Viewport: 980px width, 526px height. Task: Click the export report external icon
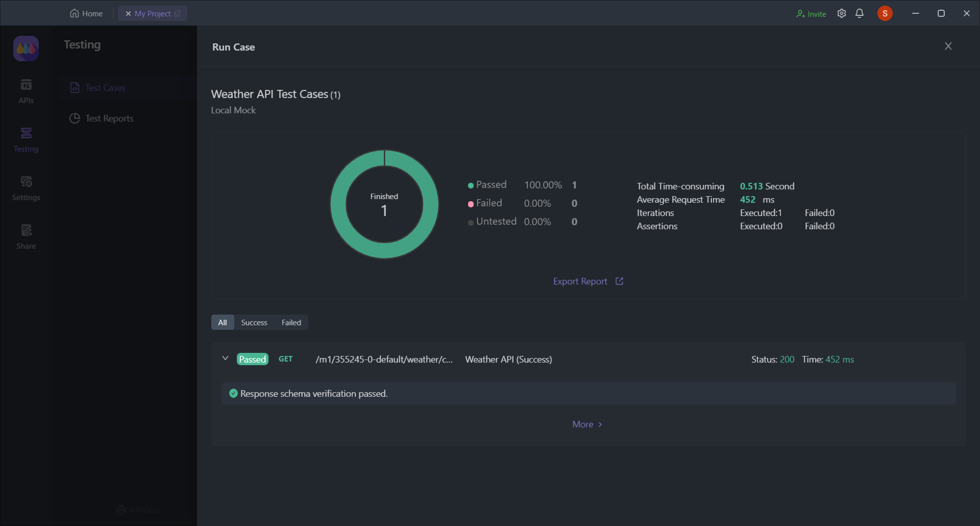coord(619,281)
